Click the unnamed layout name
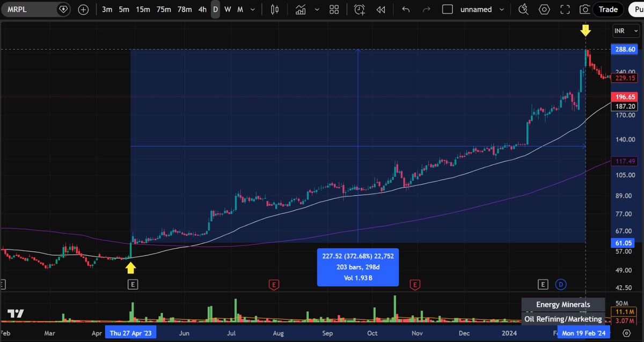644x342 pixels. (x=476, y=10)
